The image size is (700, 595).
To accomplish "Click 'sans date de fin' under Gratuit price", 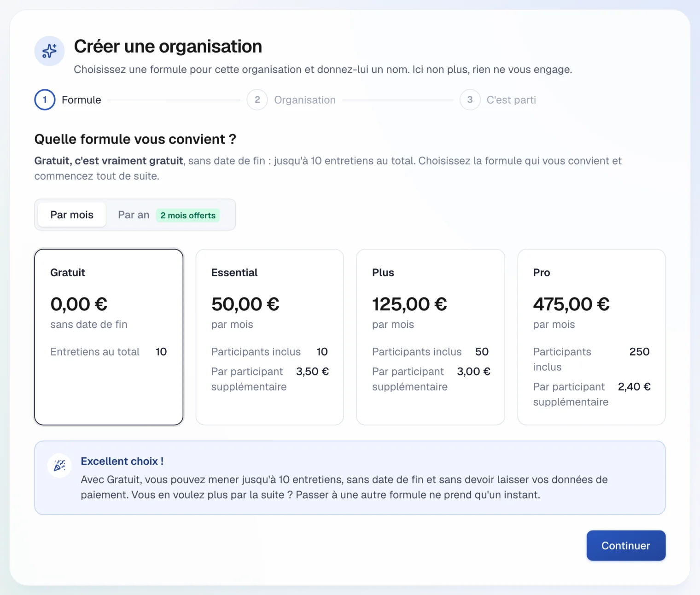I will [x=89, y=325].
